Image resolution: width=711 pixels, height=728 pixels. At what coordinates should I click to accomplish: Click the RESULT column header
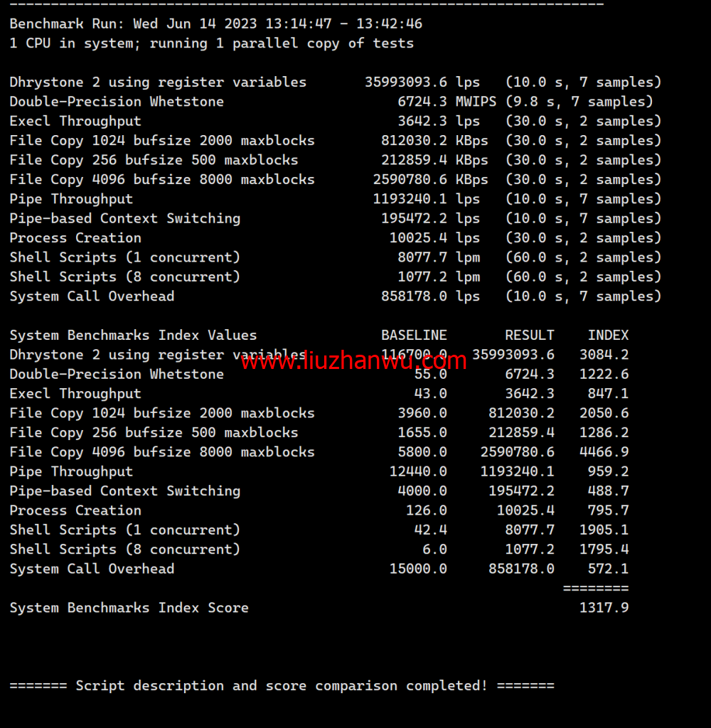pos(530,336)
